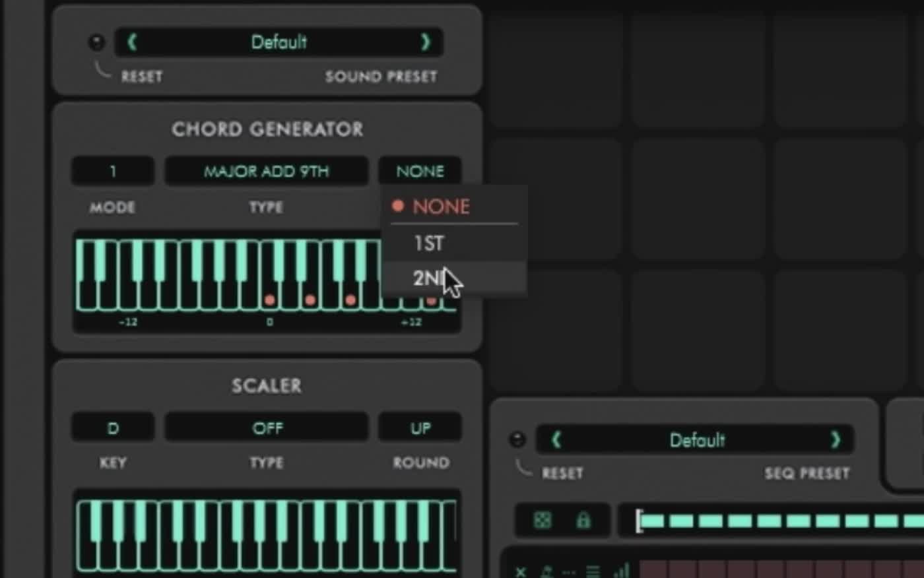
Task: Open the Scaler KEY dropdown showing D
Action: [x=113, y=428]
